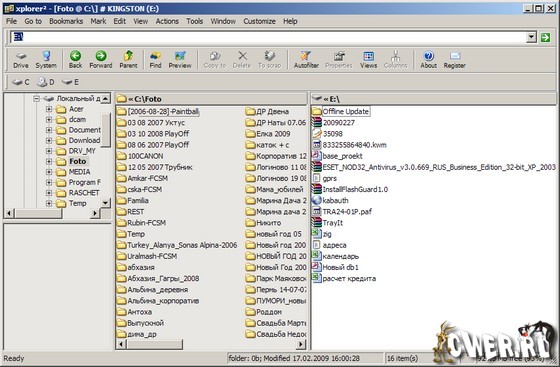Click the green Go button beside address bar
This screenshot has height=367, width=560.
(x=545, y=37)
